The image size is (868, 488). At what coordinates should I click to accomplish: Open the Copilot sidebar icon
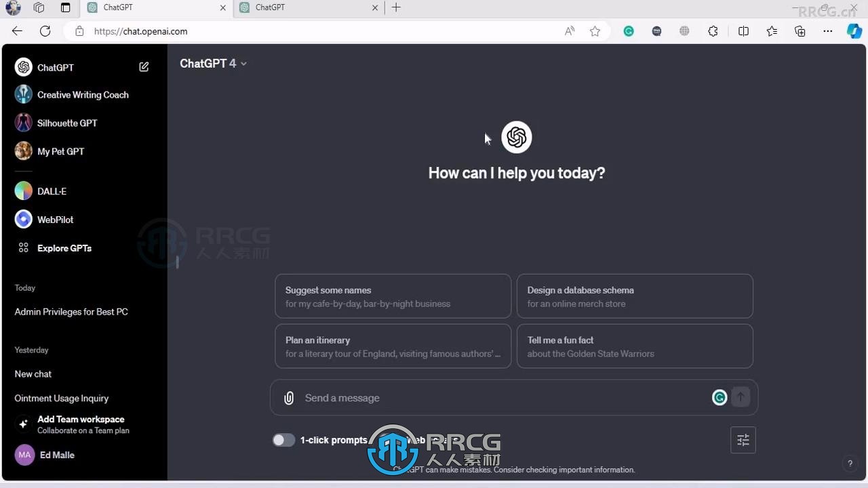(x=854, y=31)
